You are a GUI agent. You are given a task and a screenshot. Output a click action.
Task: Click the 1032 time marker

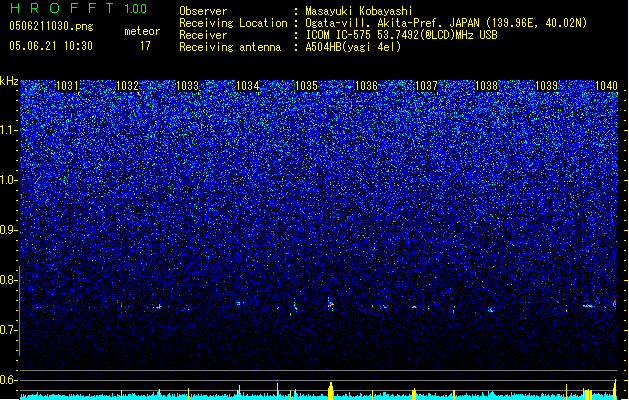(x=127, y=86)
